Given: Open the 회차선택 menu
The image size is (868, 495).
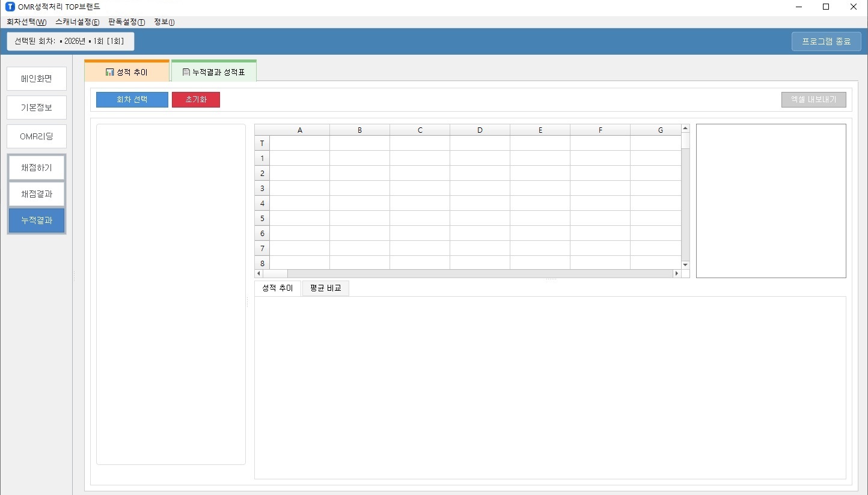Looking at the screenshot, I should coord(26,22).
